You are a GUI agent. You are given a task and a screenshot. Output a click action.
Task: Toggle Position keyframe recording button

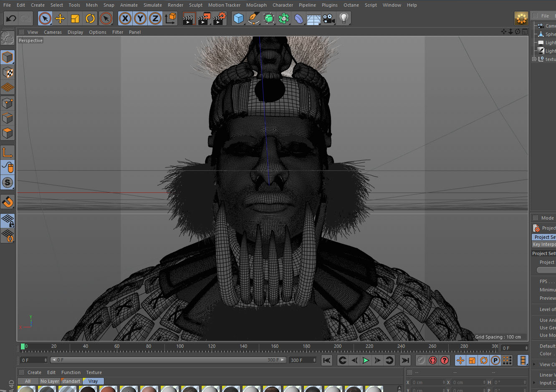tap(460, 360)
